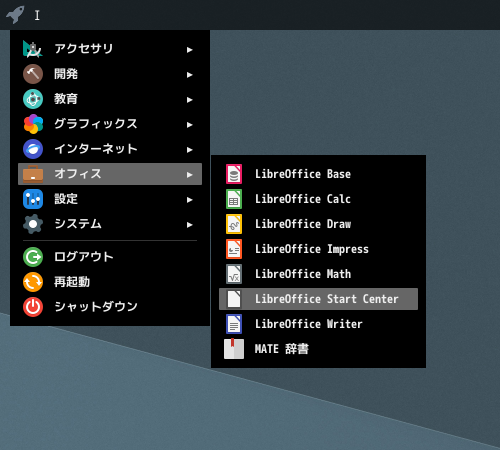Click the インターネット globe icon
The width and height of the screenshot is (500, 450).
pyautogui.click(x=33, y=149)
